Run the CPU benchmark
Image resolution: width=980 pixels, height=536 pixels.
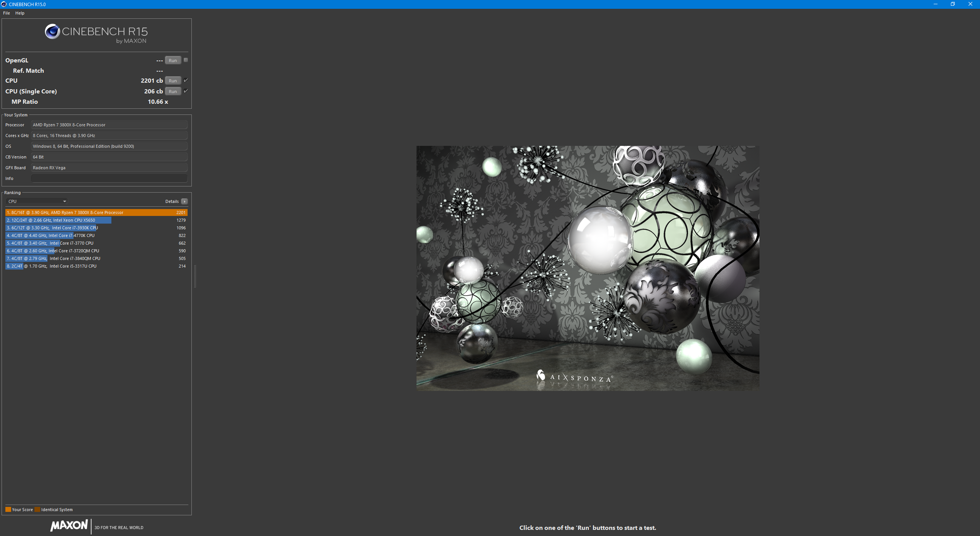pos(173,81)
